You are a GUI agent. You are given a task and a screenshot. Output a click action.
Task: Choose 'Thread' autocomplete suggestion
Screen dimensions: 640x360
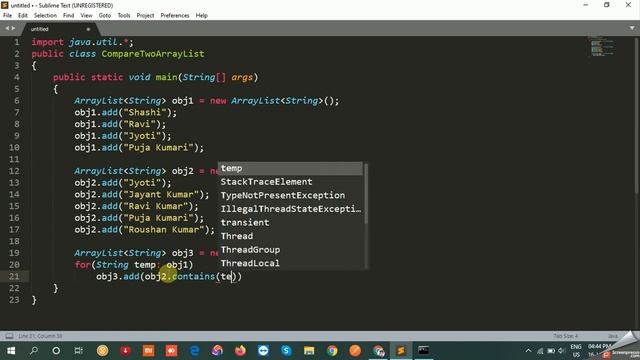pos(290,236)
